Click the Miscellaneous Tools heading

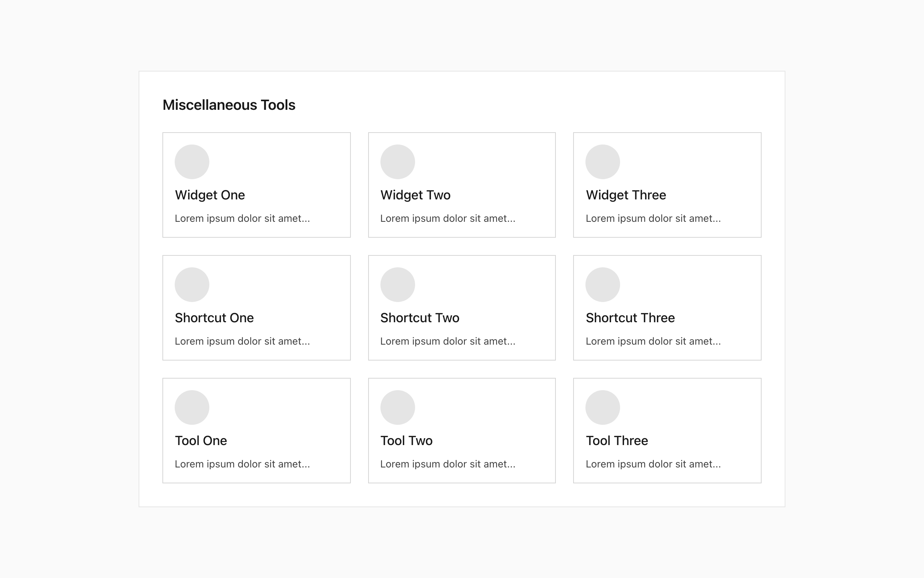point(229,105)
